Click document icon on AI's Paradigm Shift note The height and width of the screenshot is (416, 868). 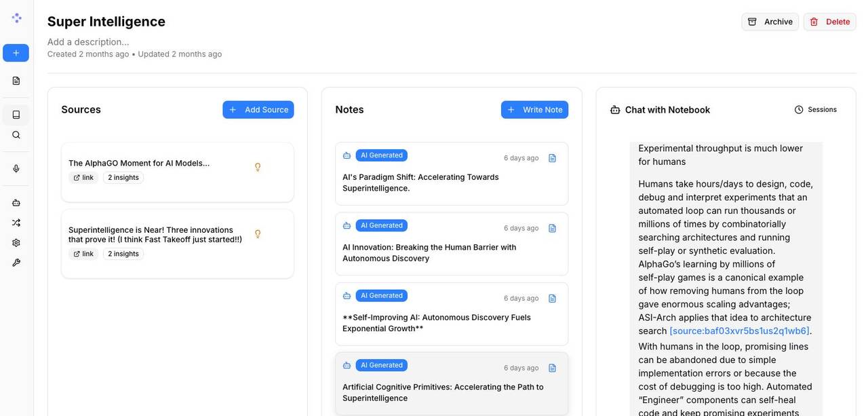point(552,158)
